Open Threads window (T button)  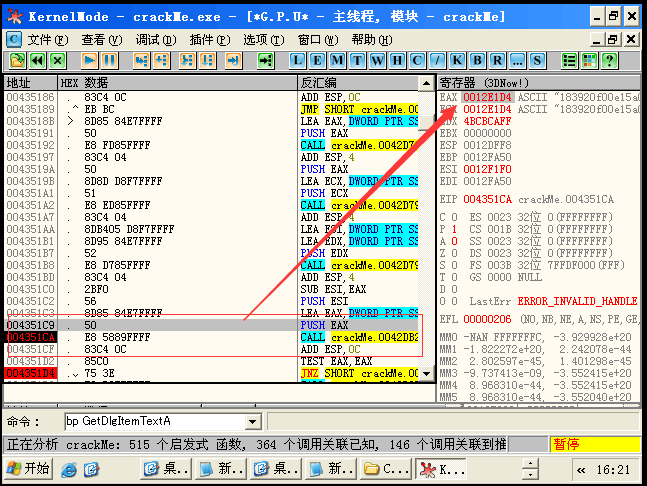tap(357, 61)
